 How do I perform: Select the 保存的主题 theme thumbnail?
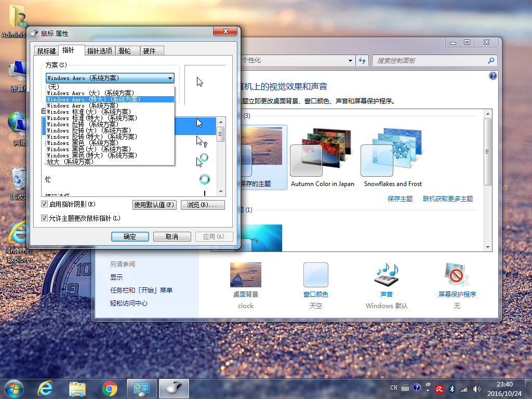[x=263, y=157]
